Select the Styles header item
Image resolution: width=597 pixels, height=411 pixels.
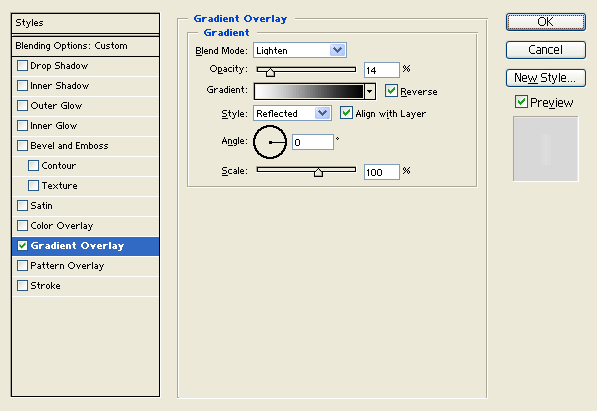point(85,23)
